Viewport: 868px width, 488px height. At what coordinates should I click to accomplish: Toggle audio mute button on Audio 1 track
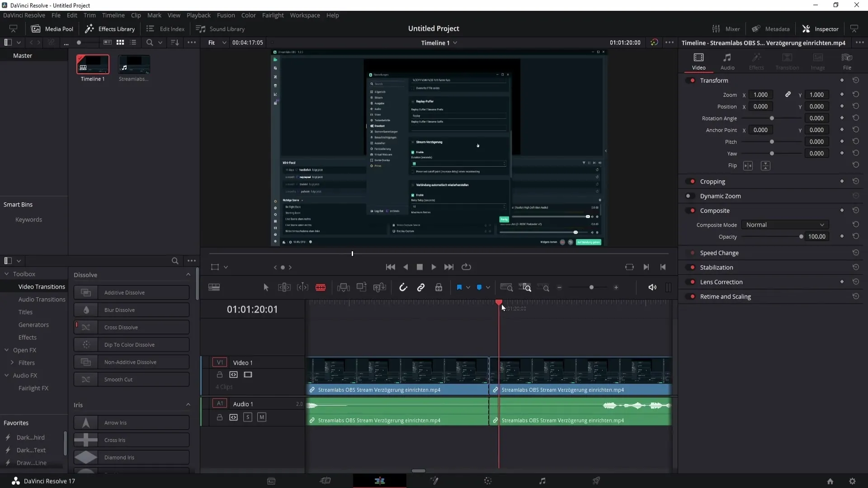[261, 417]
